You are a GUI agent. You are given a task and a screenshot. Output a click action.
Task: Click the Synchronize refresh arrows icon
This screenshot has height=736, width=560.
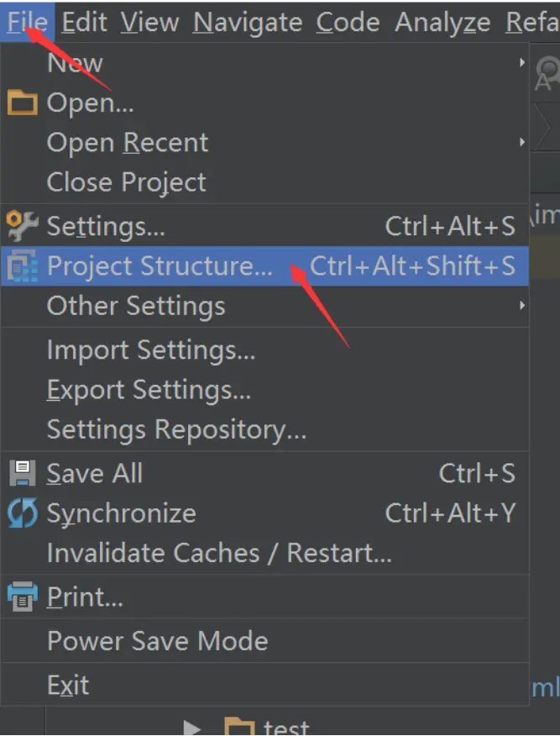[22, 513]
